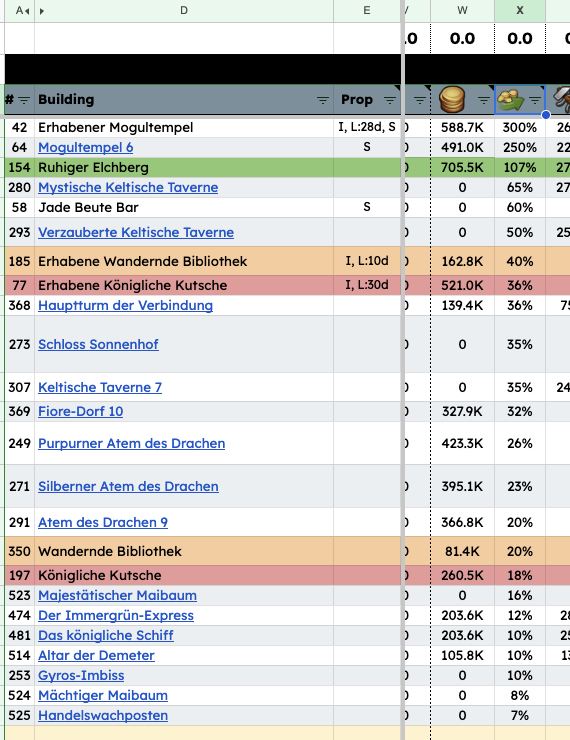Image resolution: width=570 pixels, height=740 pixels.
Task: Select cell Erhabene Königliche Kutsche
Action: [184, 285]
